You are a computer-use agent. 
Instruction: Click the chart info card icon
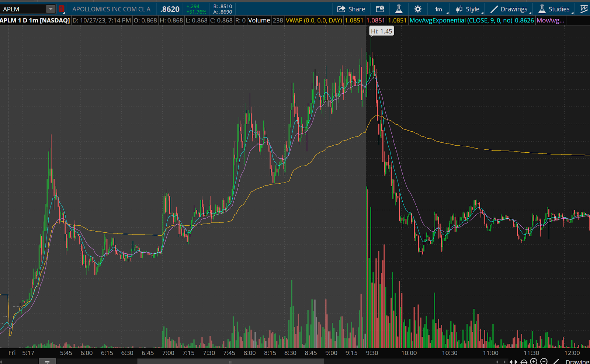pyautogui.click(x=380, y=9)
